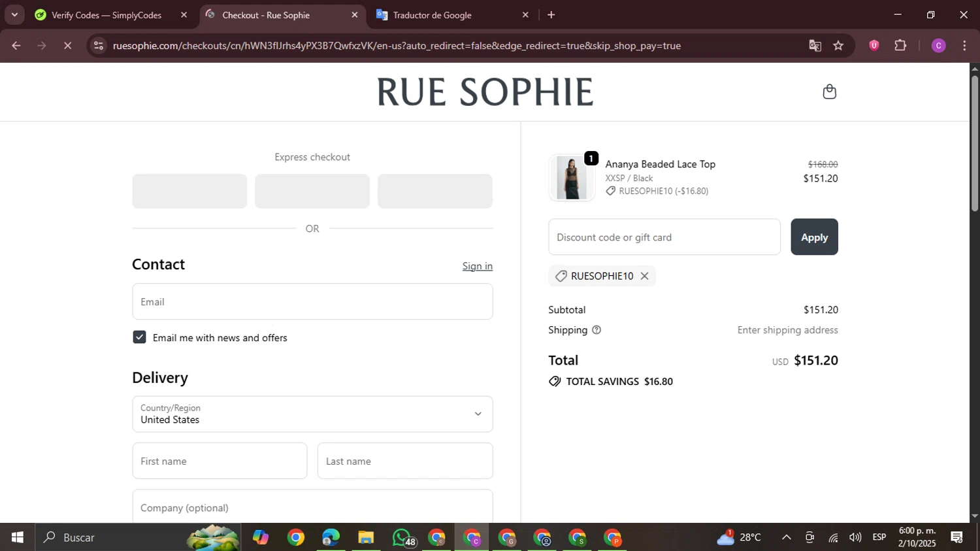The width and height of the screenshot is (980, 551).
Task: Focus the Last name field
Action: pos(405,461)
